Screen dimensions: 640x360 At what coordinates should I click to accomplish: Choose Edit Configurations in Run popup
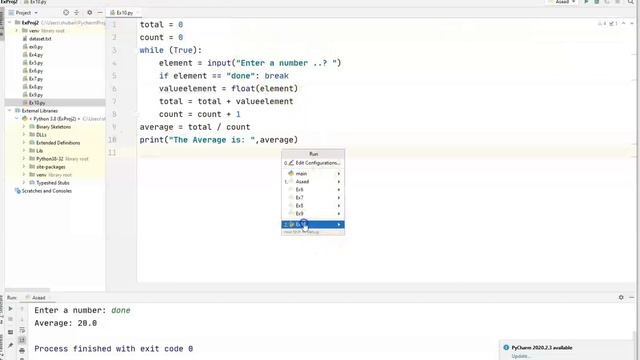313,163
